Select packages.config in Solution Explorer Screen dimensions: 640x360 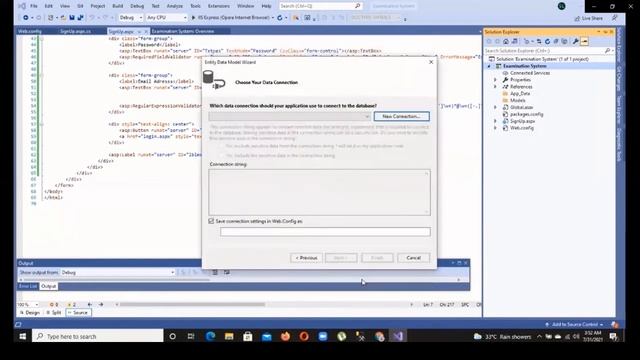526,114
